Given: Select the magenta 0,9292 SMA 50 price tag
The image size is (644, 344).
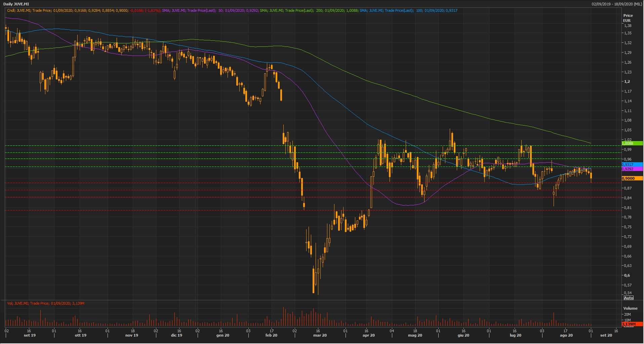Looking at the screenshot, I should pos(632,169).
